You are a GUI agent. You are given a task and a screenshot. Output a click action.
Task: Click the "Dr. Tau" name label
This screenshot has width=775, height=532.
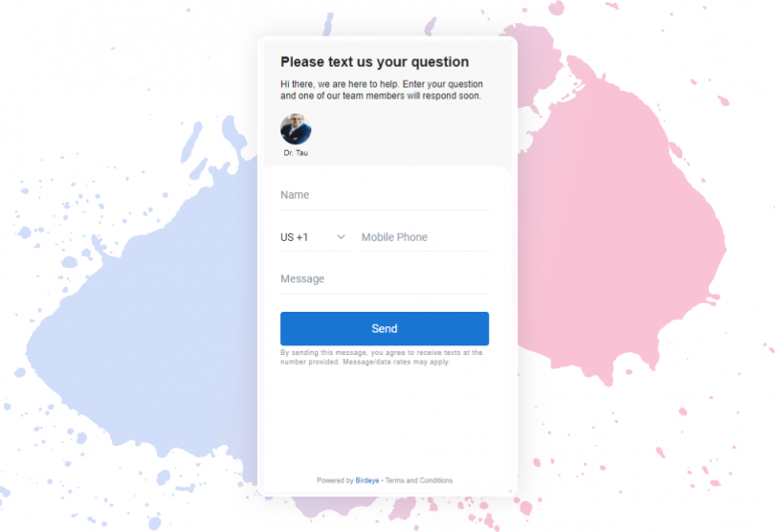point(296,153)
